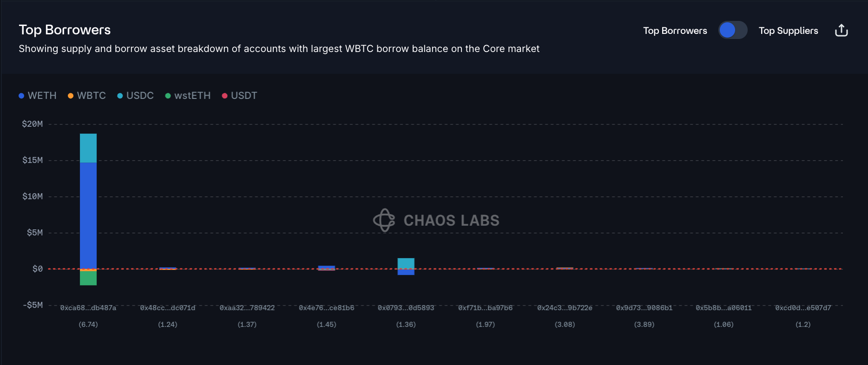Click the wstETH legend dot

point(168,96)
